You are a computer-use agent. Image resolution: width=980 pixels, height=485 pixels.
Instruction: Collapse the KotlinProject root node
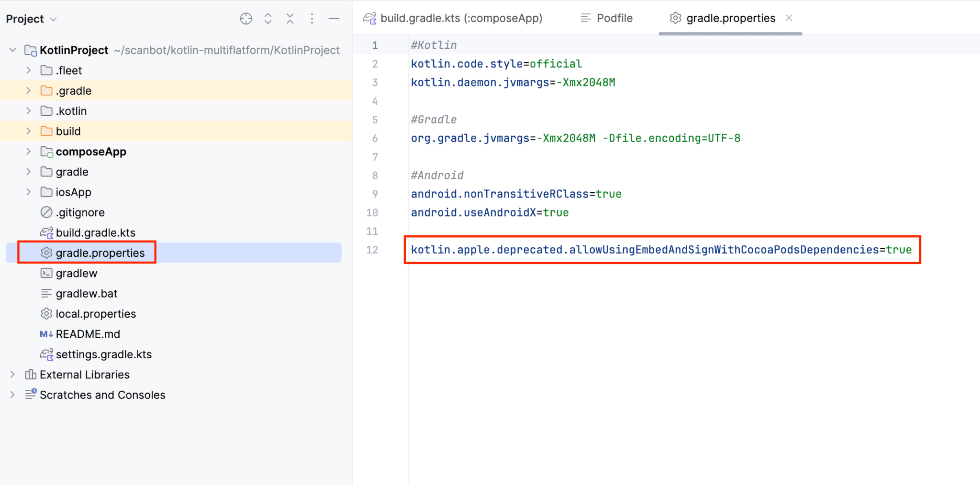pos(13,50)
